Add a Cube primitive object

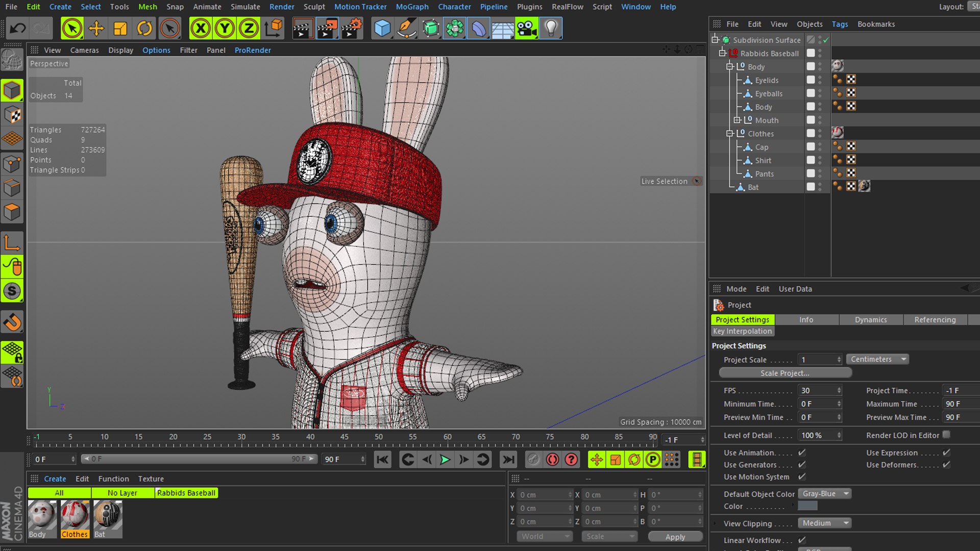coord(382,28)
